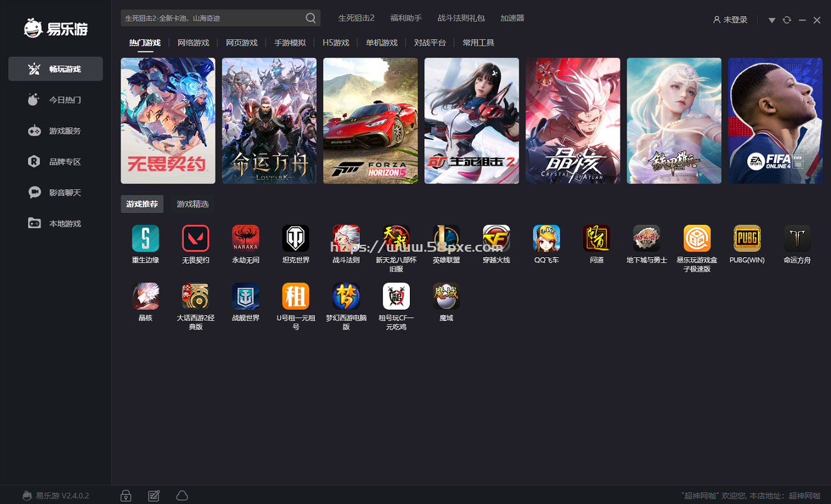The image size is (831, 504).
Task: Open 本地游戏 in the sidebar
Action: [56, 224]
